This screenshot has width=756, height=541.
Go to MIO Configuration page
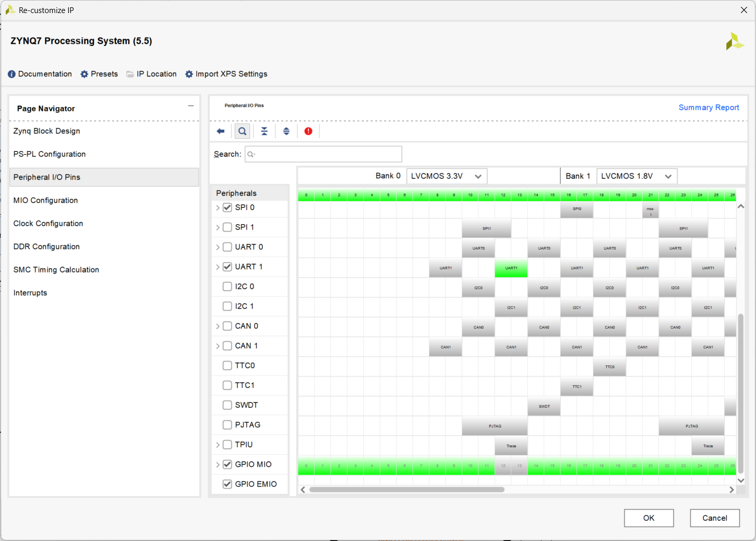[x=104, y=201]
